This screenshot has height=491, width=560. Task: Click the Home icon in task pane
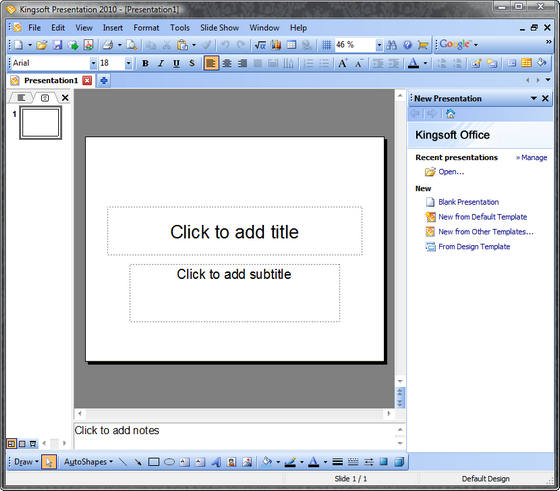[x=450, y=114]
